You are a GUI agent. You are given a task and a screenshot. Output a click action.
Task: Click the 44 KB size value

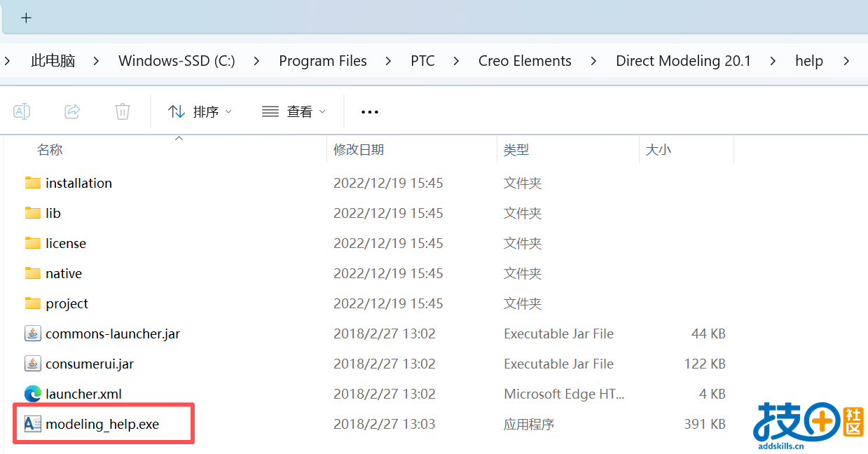(x=708, y=333)
